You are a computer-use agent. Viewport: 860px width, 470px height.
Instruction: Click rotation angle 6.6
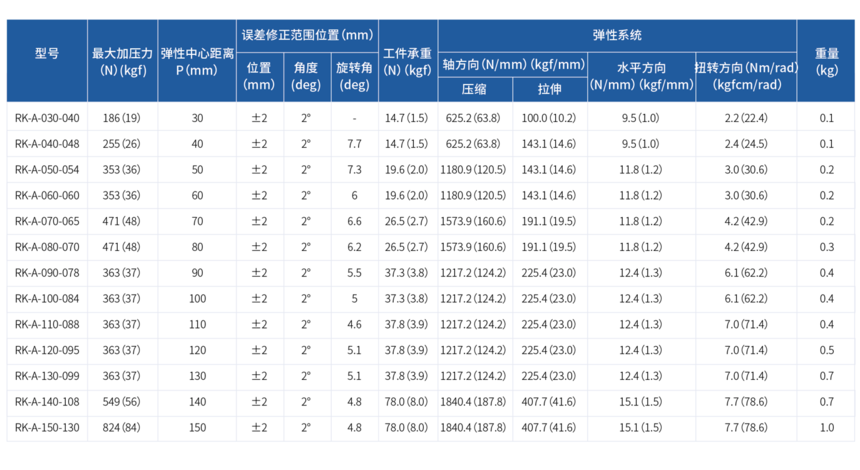(354, 221)
